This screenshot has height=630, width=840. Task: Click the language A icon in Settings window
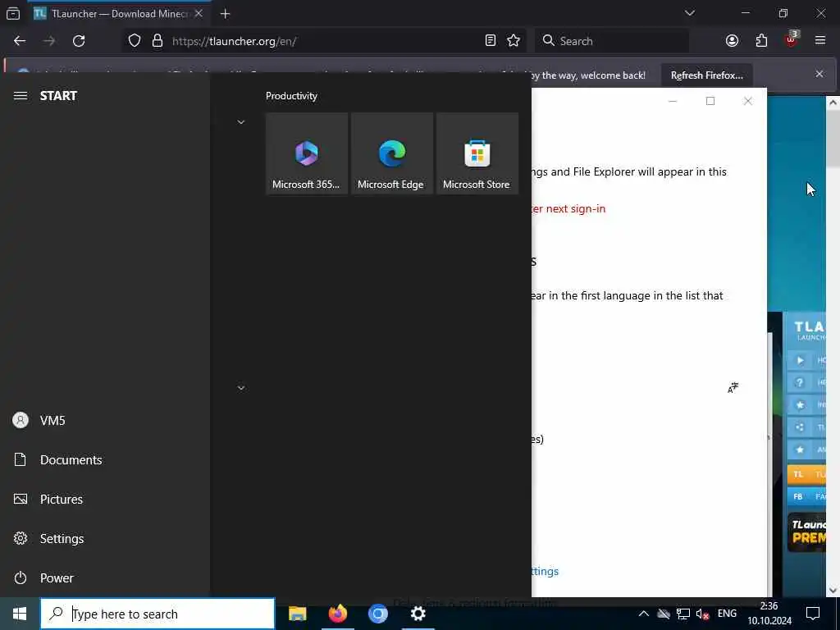click(x=733, y=388)
